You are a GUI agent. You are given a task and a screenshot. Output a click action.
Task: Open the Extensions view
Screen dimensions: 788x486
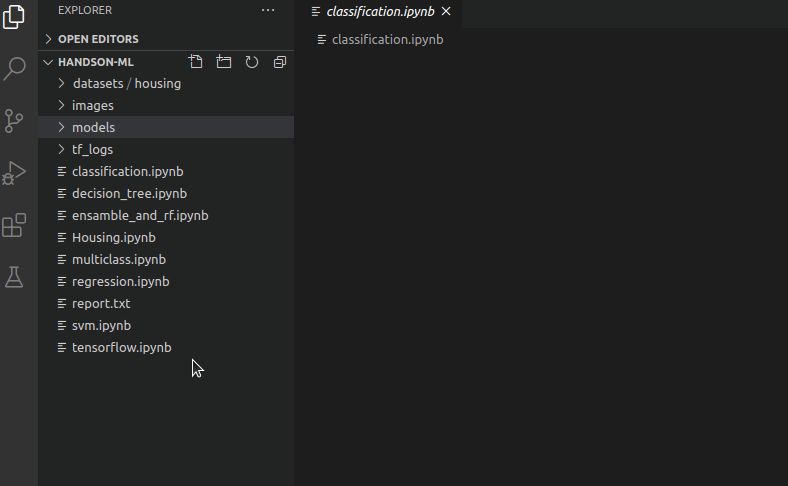14,225
